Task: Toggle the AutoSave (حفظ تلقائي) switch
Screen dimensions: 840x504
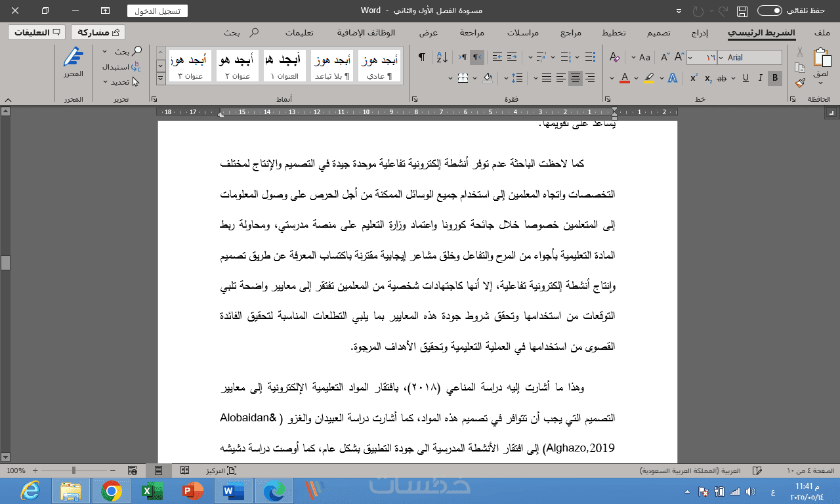Action: (x=769, y=10)
